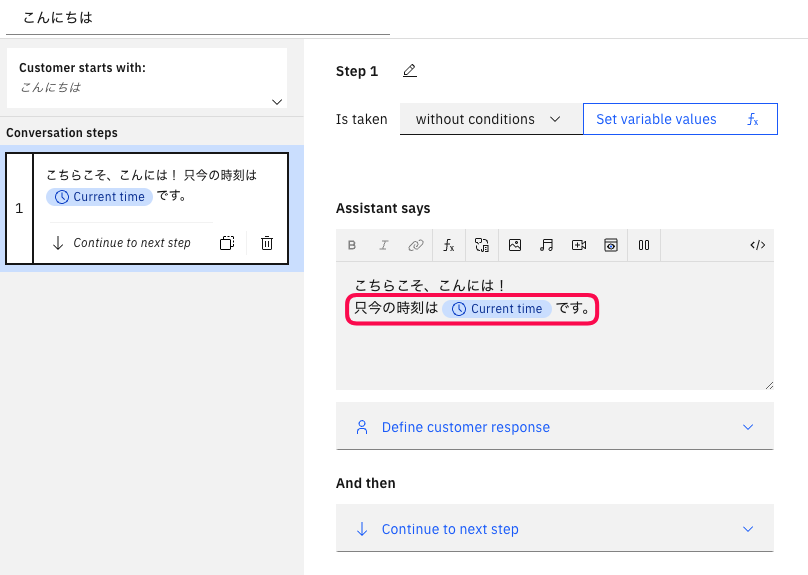Viewport: 808px width, 575px height.
Task: Click the down arrow icon in step 1 card
Action: [x=58, y=243]
